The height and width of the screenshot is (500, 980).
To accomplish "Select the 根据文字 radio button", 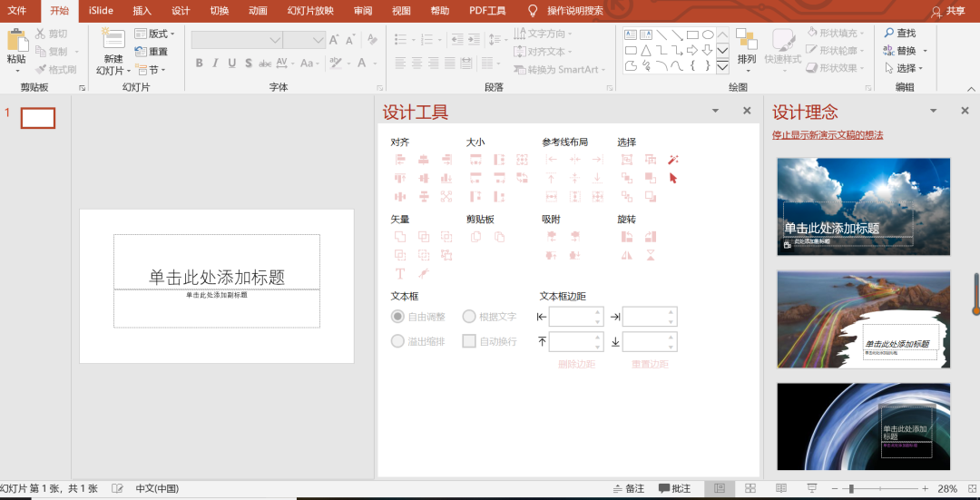I will (469, 317).
